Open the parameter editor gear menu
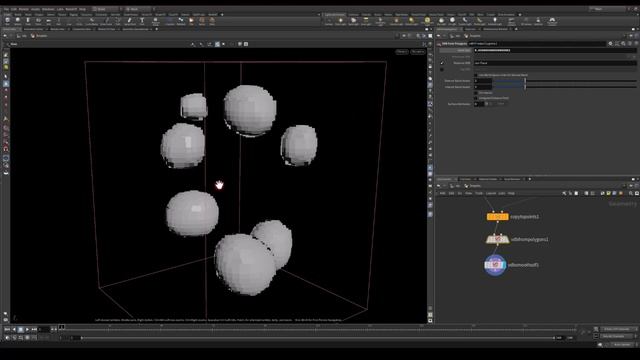The image size is (640, 360). tap(610, 43)
